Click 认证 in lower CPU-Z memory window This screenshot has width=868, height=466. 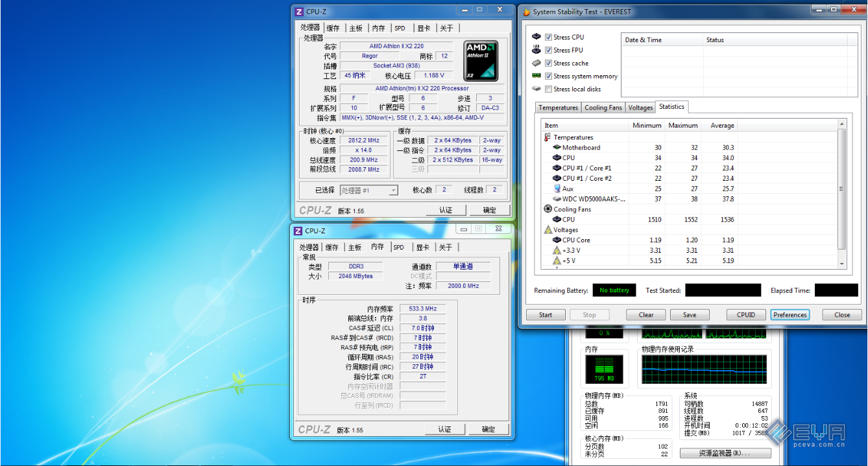tap(444, 429)
